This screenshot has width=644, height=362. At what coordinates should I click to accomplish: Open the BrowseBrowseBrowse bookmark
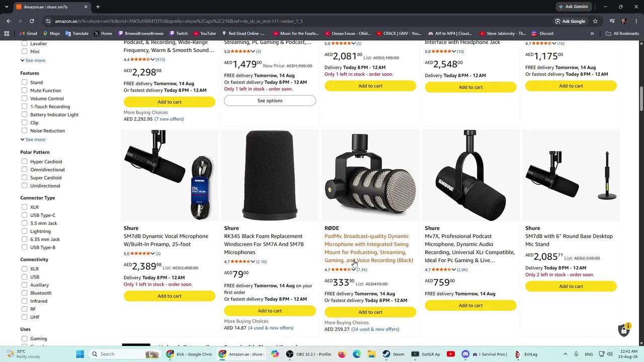click(140, 34)
